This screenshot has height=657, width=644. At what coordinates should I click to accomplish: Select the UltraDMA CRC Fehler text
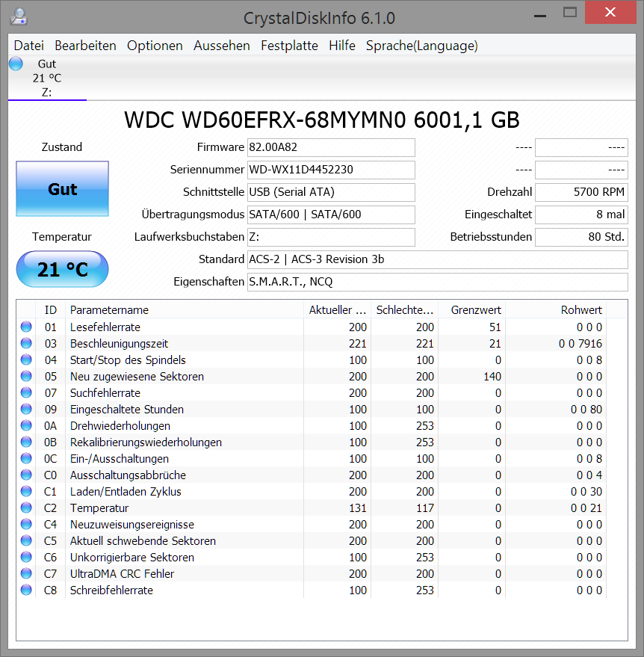[122, 573]
